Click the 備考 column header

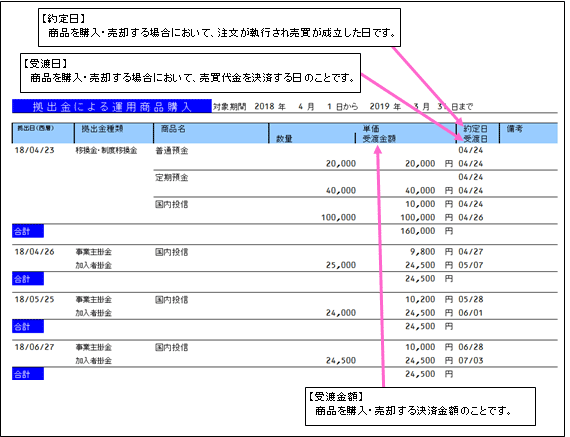pyautogui.click(x=514, y=129)
